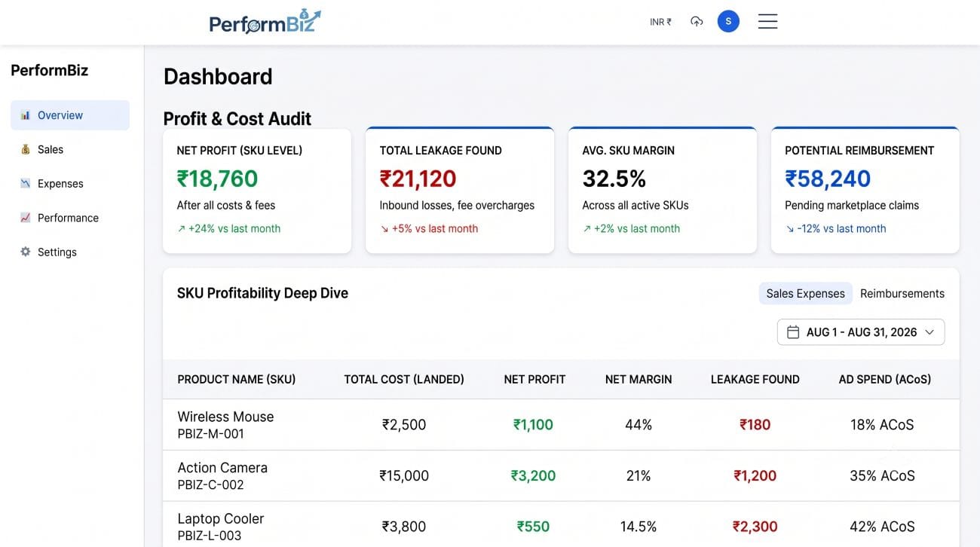
Task: Select the Laptop Cooler product name
Action: pos(221,519)
